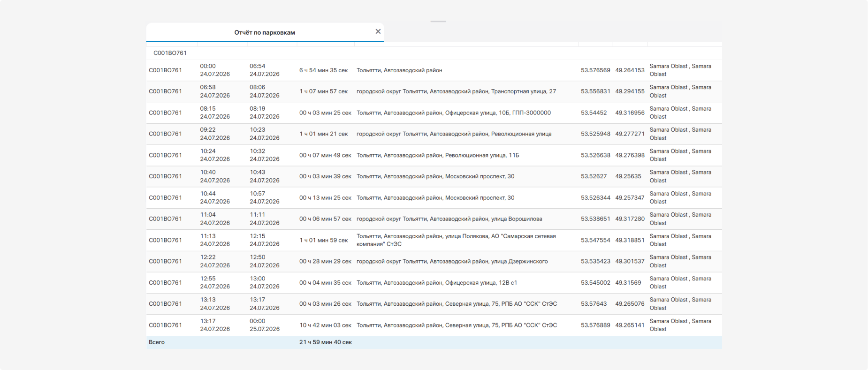Click latitude 53.52627
The height and width of the screenshot is (370, 868).
point(594,176)
